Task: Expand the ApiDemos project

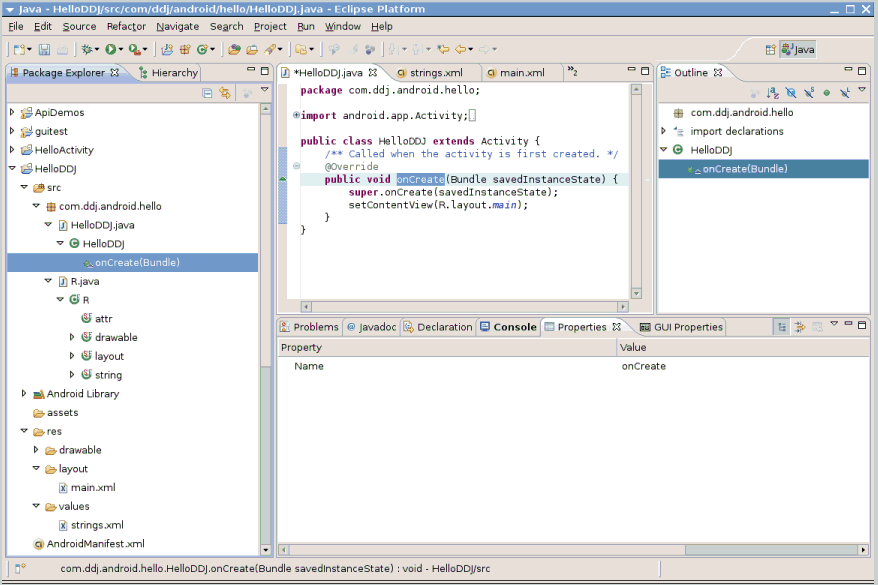Action: point(12,113)
